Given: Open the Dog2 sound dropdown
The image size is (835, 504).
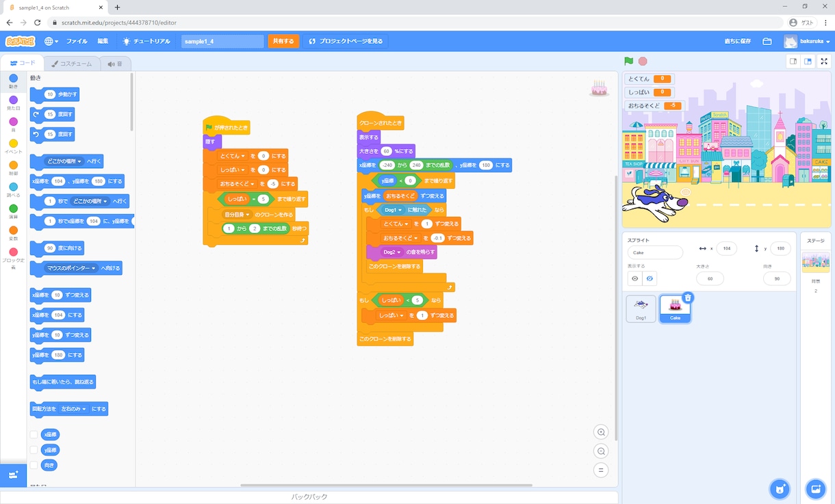Looking at the screenshot, I should tap(391, 252).
